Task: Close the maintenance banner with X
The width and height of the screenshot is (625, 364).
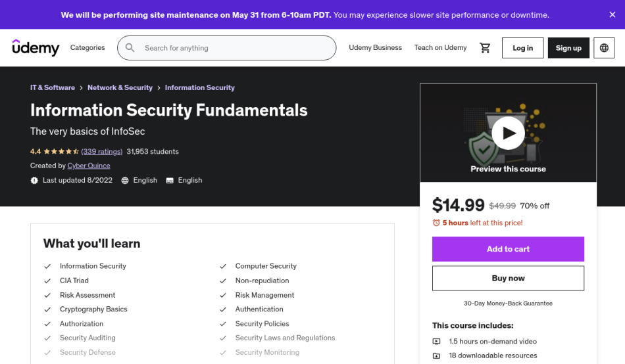Action: (x=612, y=14)
